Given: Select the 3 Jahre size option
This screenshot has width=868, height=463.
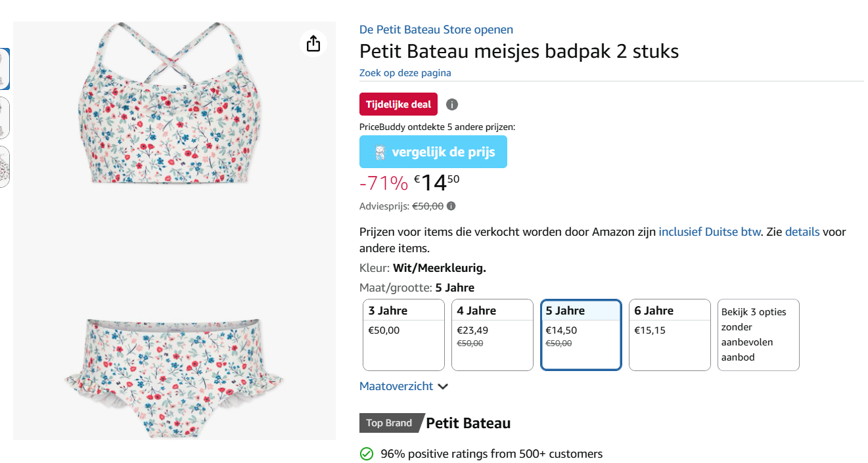Looking at the screenshot, I should pos(403,334).
